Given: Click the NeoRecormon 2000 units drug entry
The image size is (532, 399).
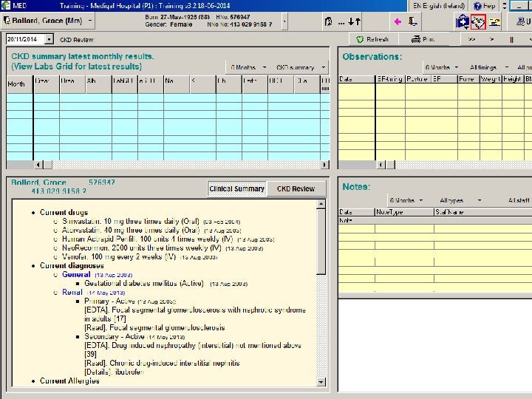Looking at the screenshot, I should [x=162, y=248].
